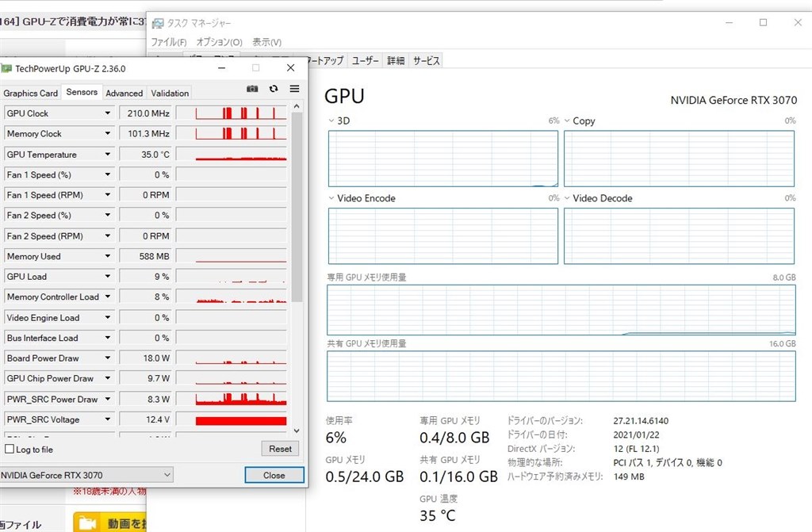
Task: Open the Fan 2 Speed (%) dropdown
Action: [107, 215]
